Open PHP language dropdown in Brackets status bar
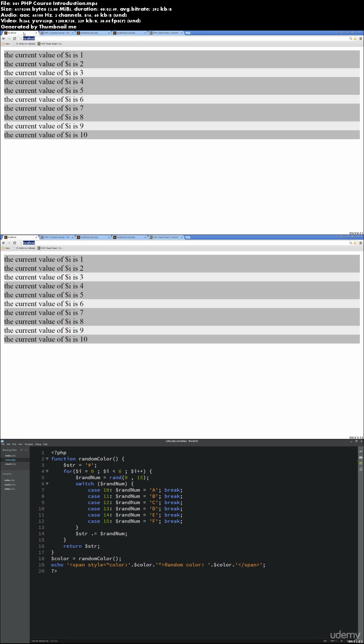The image size is (364, 644). [x=333, y=641]
